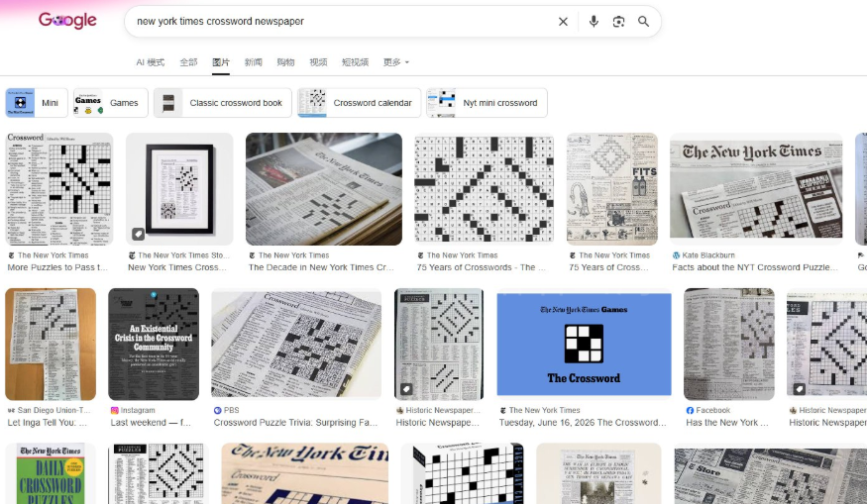Open the New York Times masthead close-up image
The height and width of the screenshot is (504, 867).
point(304,473)
